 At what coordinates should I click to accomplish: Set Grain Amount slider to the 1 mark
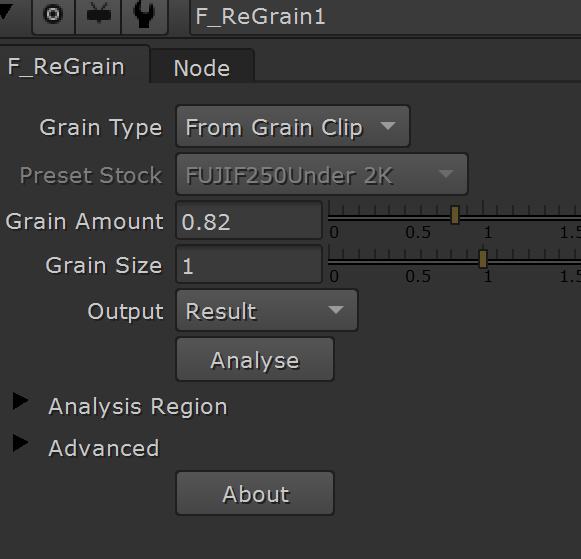(483, 216)
